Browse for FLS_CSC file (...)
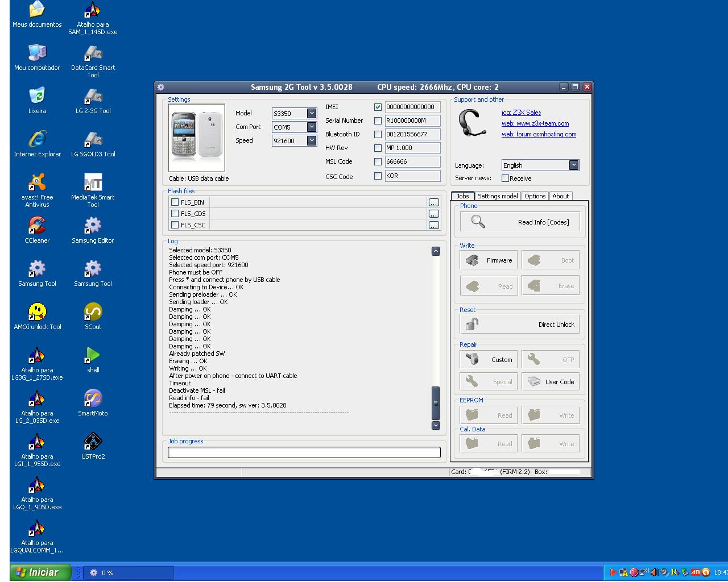 click(433, 225)
